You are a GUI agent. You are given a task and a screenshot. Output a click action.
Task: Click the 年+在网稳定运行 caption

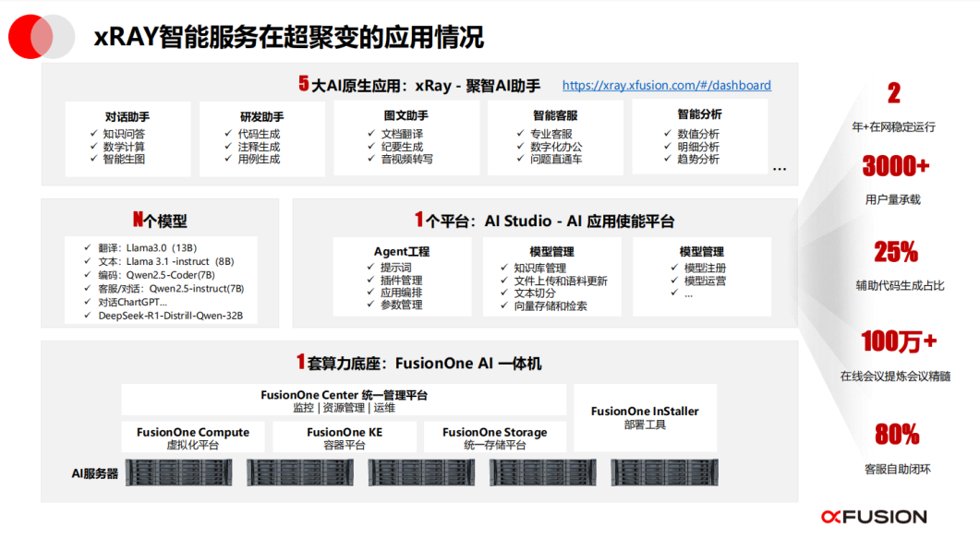click(894, 126)
